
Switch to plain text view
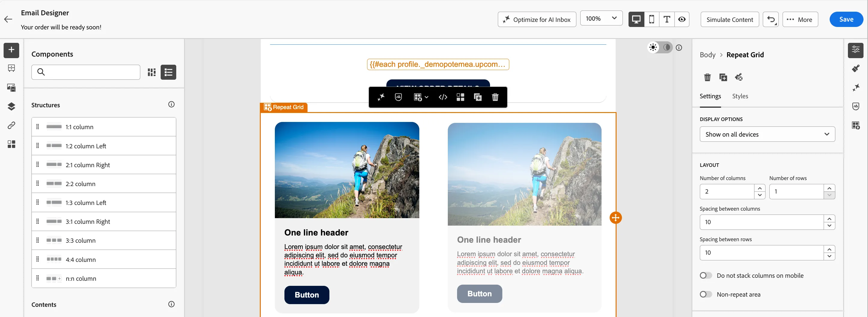667,19
